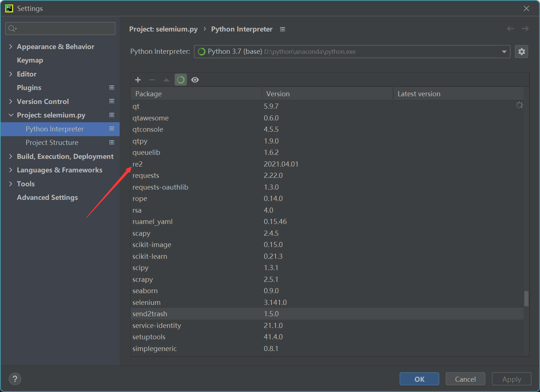The image size is (540, 392).
Task: Toggle the Use Conda package manager icon
Action: point(181,80)
